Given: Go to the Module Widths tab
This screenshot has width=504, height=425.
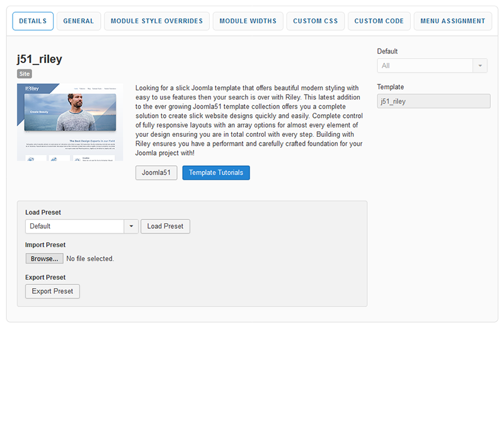Looking at the screenshot, I should click(x=248, y=21).
